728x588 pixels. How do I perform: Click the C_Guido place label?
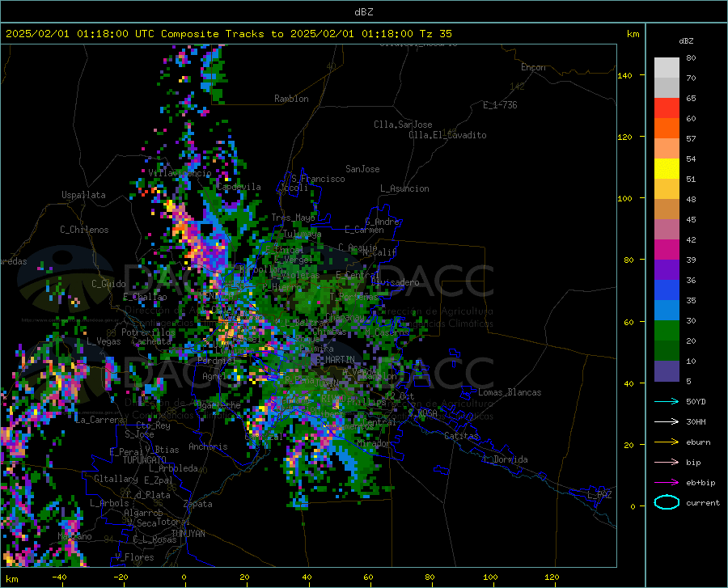[108, 284]
